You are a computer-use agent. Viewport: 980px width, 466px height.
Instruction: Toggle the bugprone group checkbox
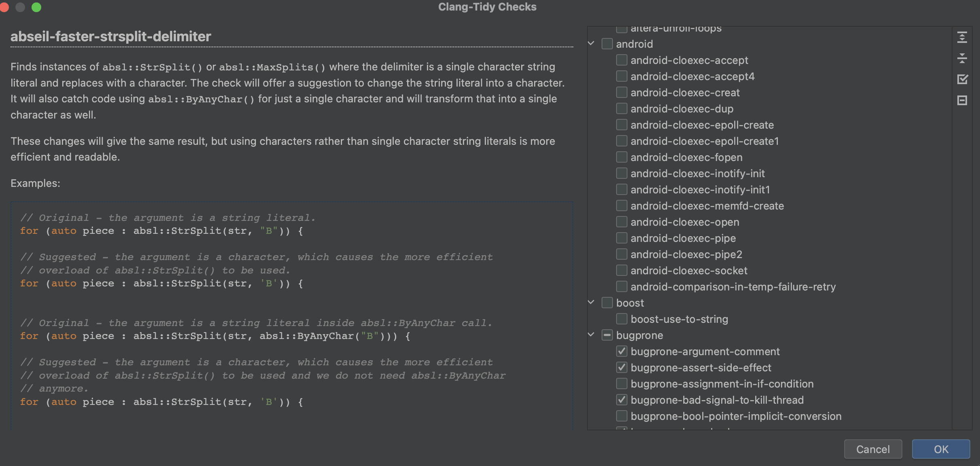coord(607,335)
